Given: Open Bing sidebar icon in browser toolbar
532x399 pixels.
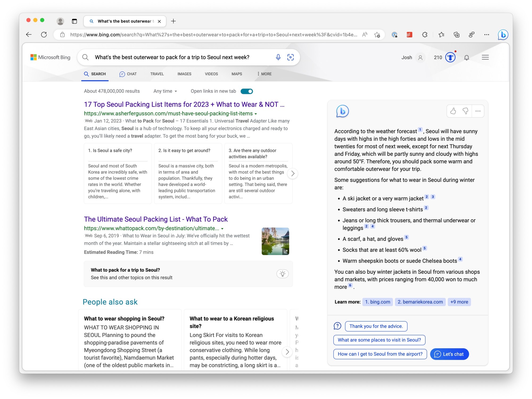Looking at the screenshot, I should click(503, 35).
